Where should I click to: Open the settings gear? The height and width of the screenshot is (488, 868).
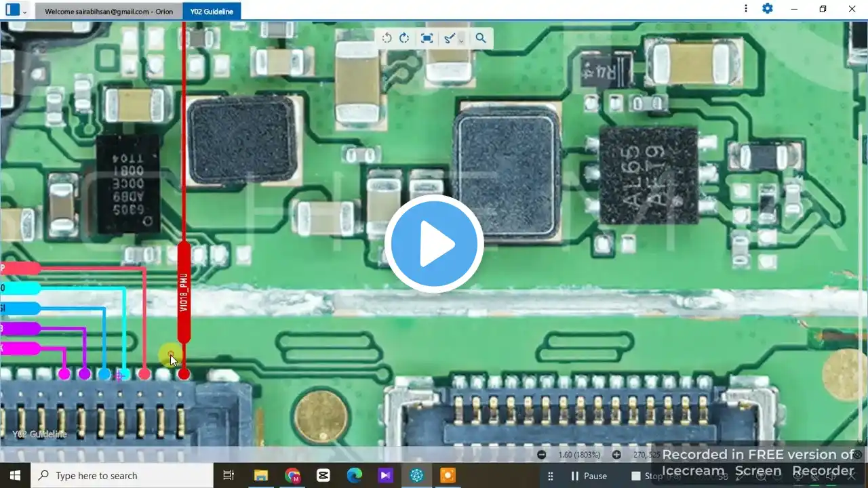[767, 9]
